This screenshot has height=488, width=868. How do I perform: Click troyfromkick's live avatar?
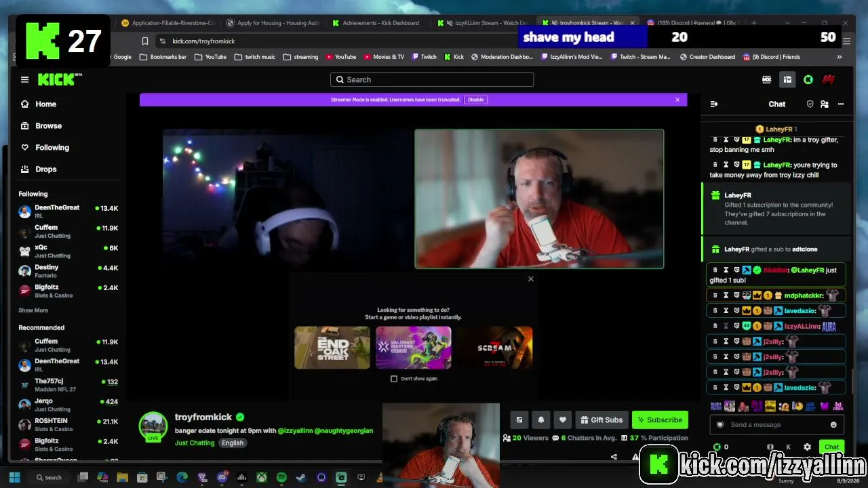(153, 427)
